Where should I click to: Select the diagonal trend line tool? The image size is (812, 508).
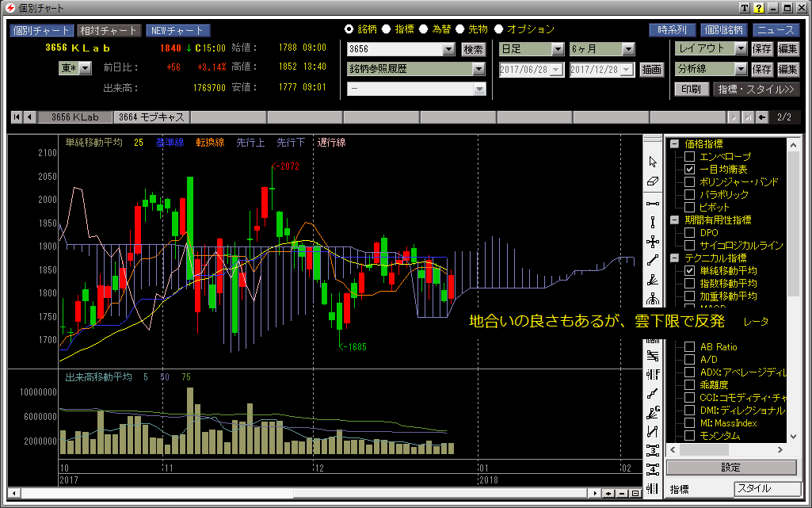coord(653,260)
